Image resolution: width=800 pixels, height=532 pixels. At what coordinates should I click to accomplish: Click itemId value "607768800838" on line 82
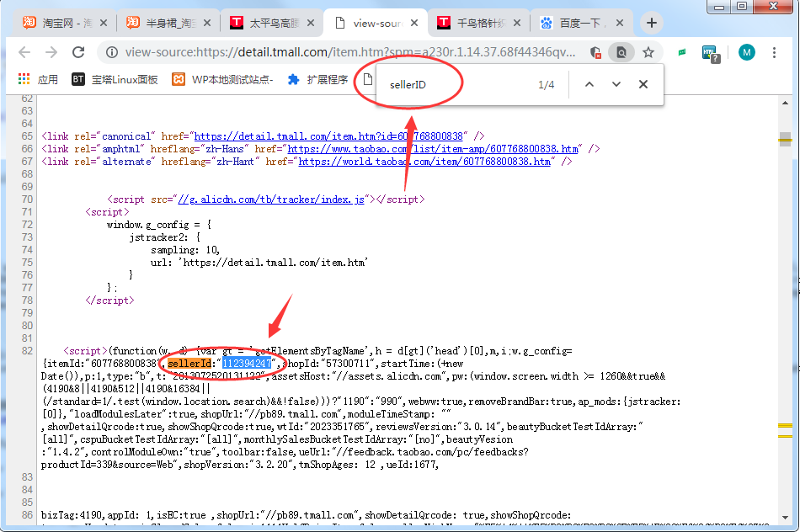click(124, 363)
